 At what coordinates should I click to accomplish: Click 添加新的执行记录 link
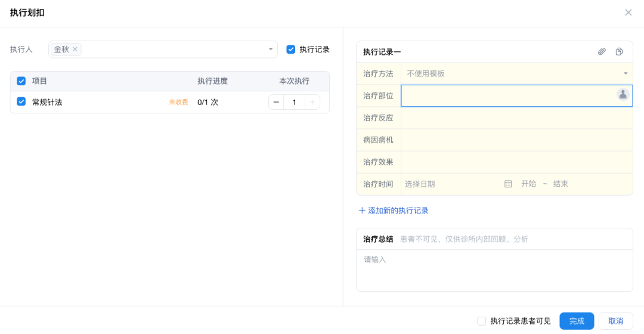coord(394,211)
